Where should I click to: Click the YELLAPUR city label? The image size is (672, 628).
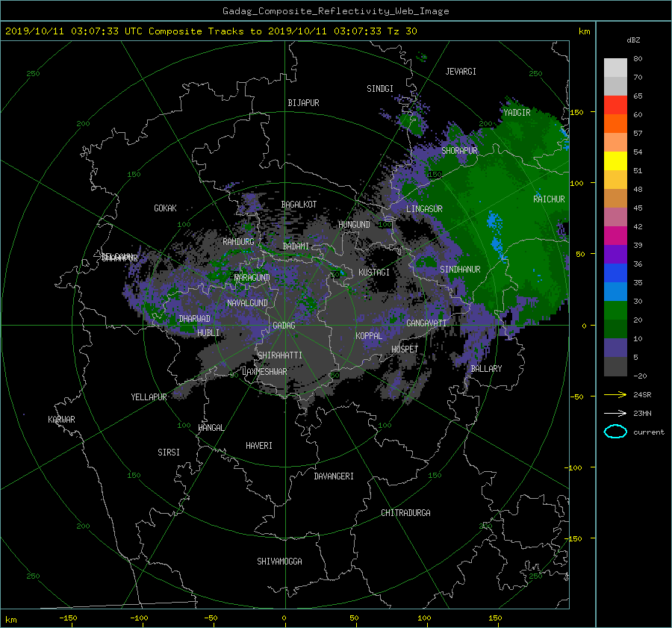pos(149,397)
